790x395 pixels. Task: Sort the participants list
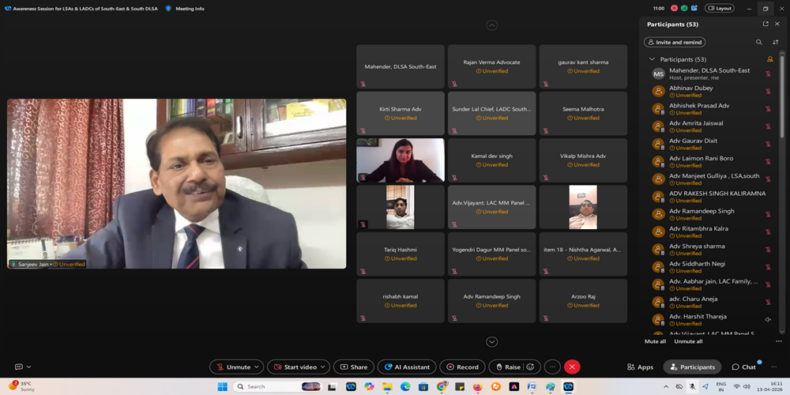[x=775, y=42]
